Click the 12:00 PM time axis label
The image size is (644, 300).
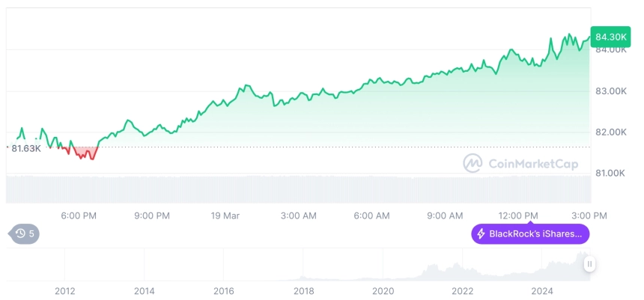pyautogui.click(x=518, y=216)
